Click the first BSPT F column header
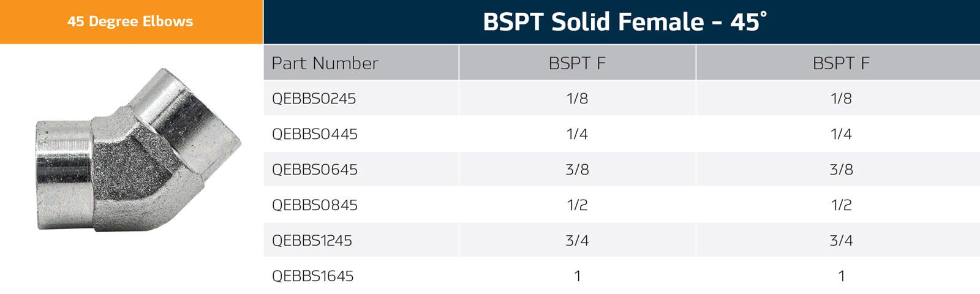This screenshot has height=294, width=980. coord(577,63)
